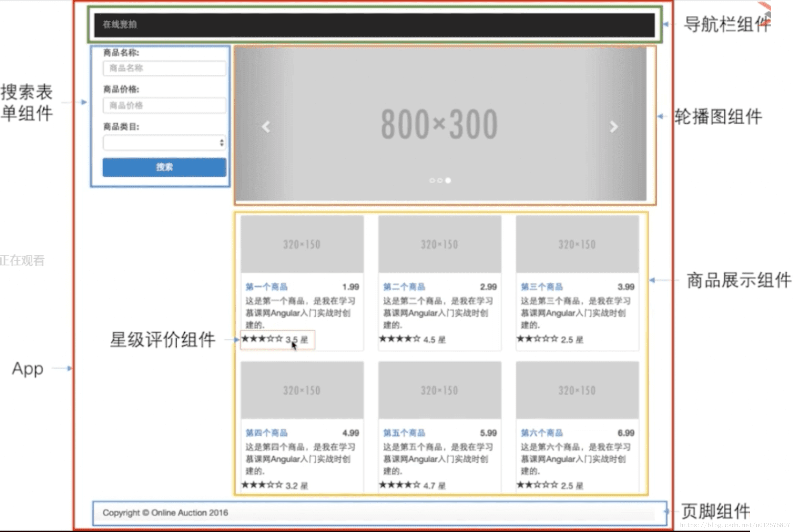Screen dimensions: 794x532
Task: Click the carousel previous arrow
Action: [266, 127]
